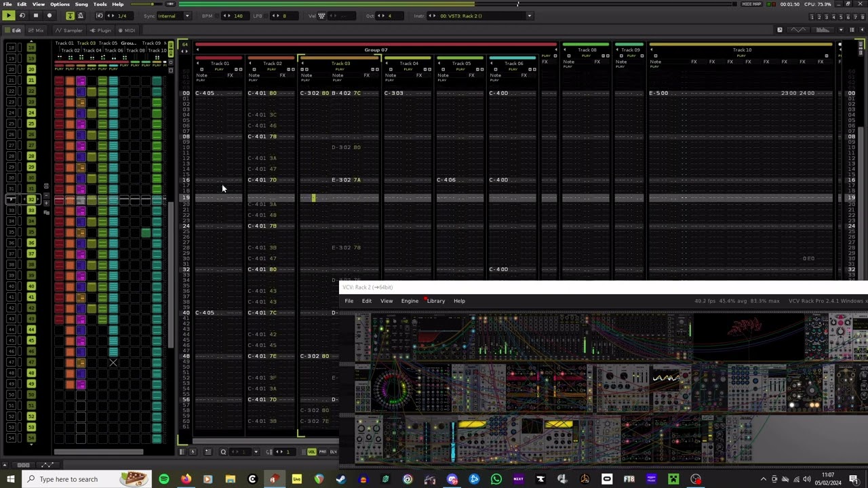Image resolution: width=868 pixels, height=488 pixels.
Task: Collapse Group 07 with its arrow
Action: click(198, 50)
